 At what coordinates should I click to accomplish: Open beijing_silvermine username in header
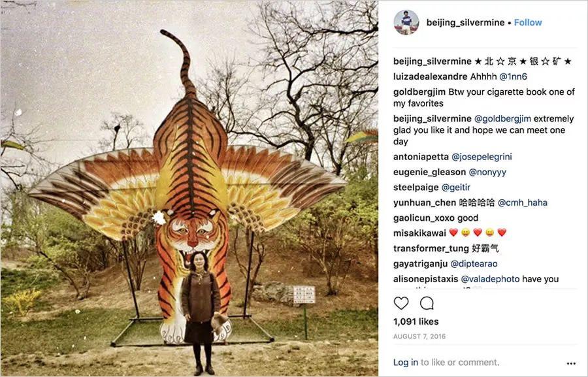click(465, 22)
